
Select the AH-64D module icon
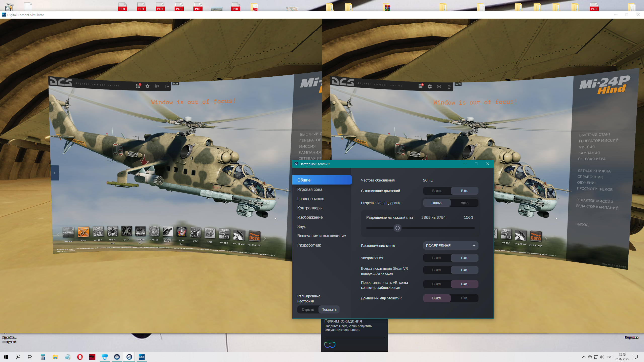pyautogui.click(x=112, y=231)
